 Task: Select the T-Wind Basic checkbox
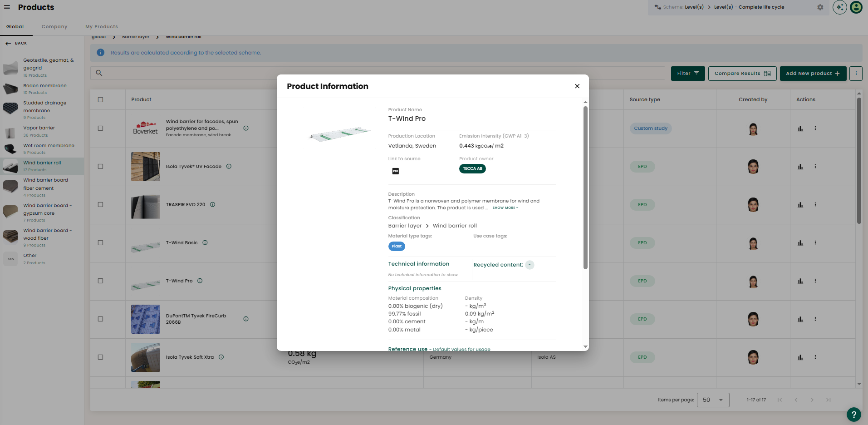click(101, 243)
